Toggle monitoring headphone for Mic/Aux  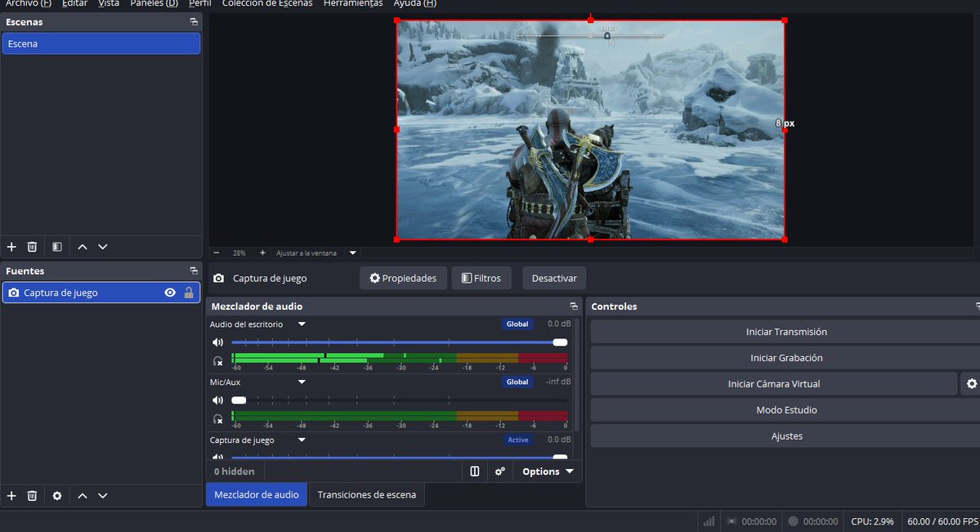pos(217,419)
